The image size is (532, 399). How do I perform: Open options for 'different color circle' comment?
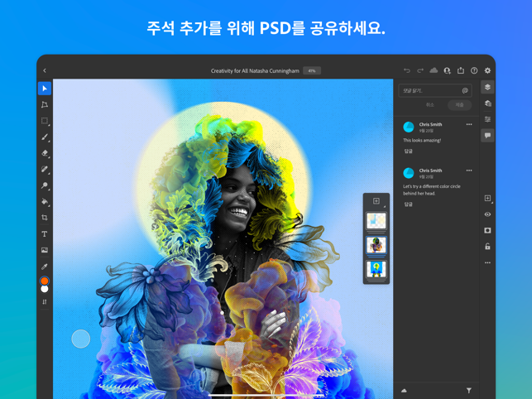coord(469,171)
